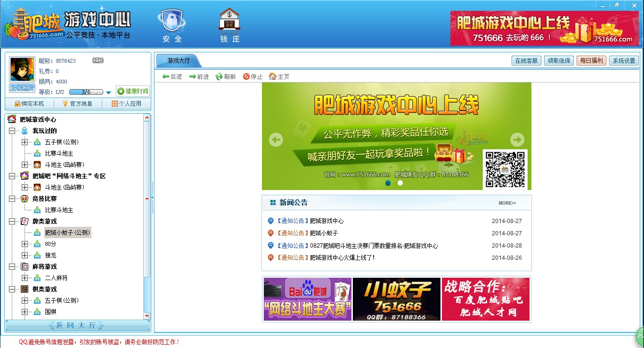This screenshot has width=644, height=348.
Task: Open MORE>> link in 新闻公告
Action: [507, 203]
